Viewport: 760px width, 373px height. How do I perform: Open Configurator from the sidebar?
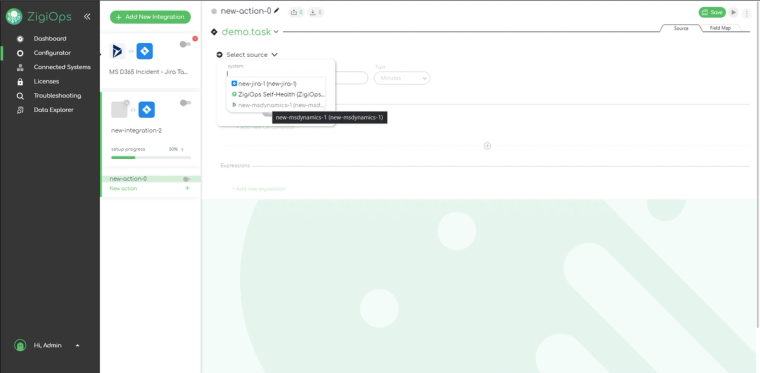pos(52,53)
